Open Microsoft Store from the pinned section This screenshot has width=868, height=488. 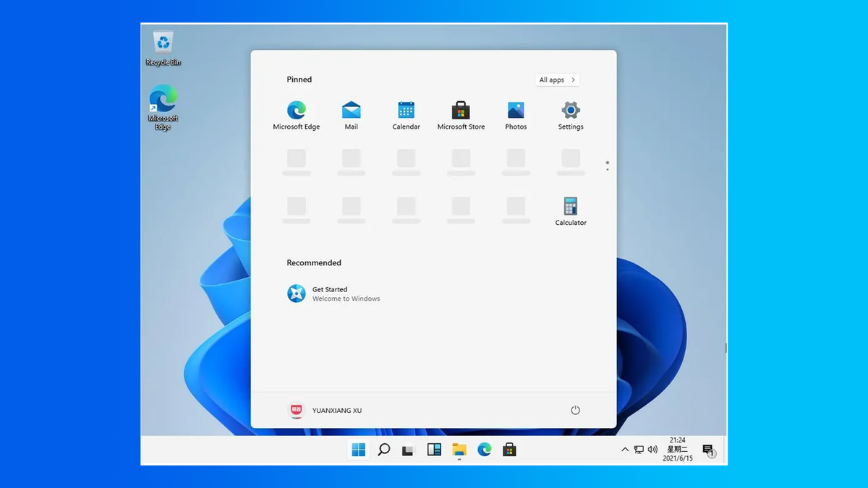pos(461,114)
